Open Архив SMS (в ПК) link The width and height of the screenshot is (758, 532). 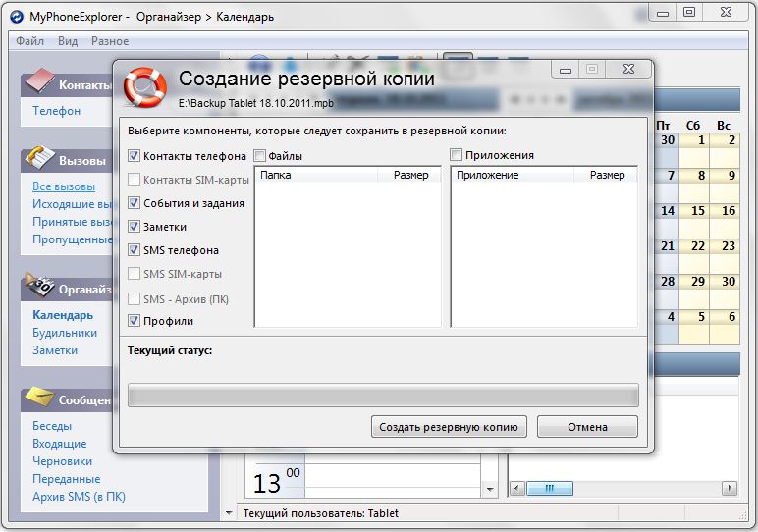(x=79, y=497)
